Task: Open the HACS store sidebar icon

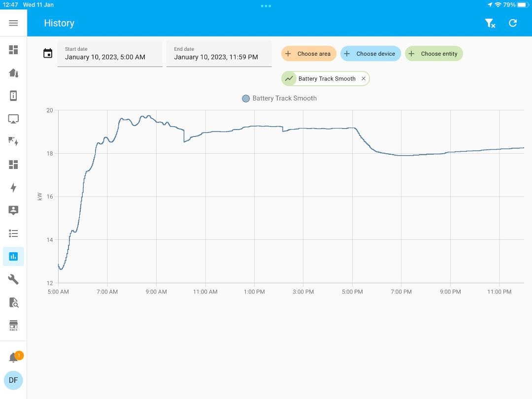Action: pos(13,326)
